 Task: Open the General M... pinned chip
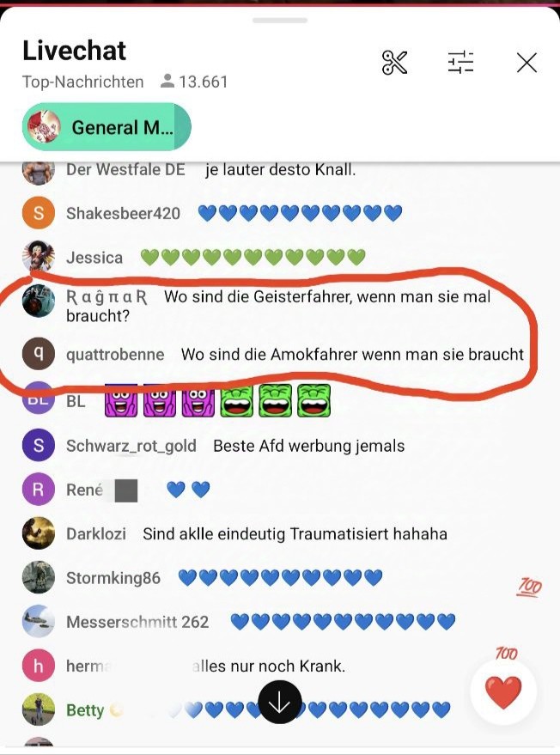pos(107,126)
